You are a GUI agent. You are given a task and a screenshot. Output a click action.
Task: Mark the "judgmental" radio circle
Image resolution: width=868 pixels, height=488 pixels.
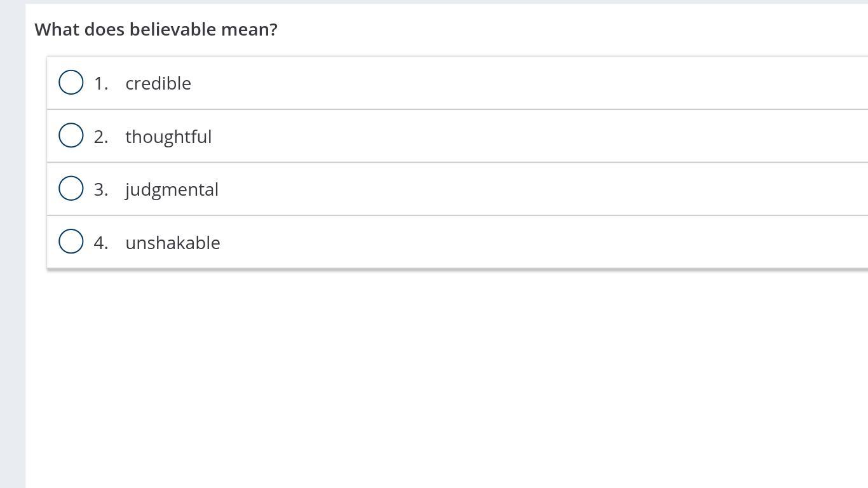point(71,189)
